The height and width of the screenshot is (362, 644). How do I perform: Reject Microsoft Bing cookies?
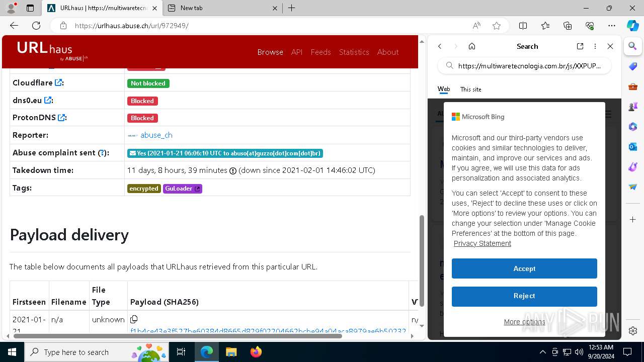tap(524, 296)
